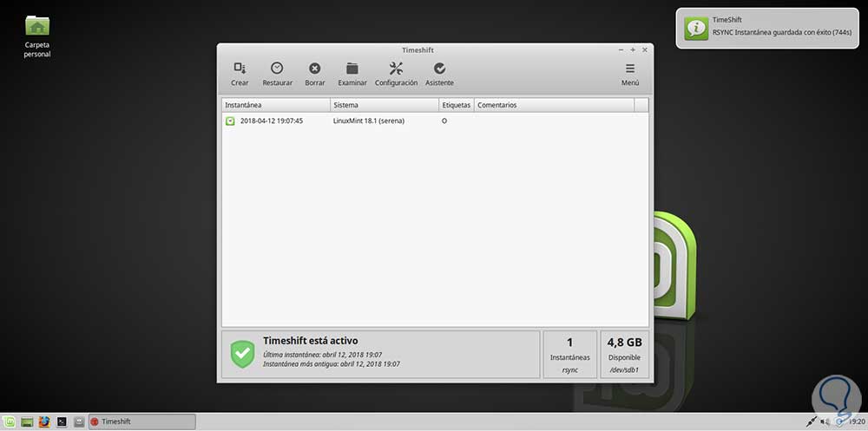
Task: Click the Timeshift taskbar window button
Action: 142,421
